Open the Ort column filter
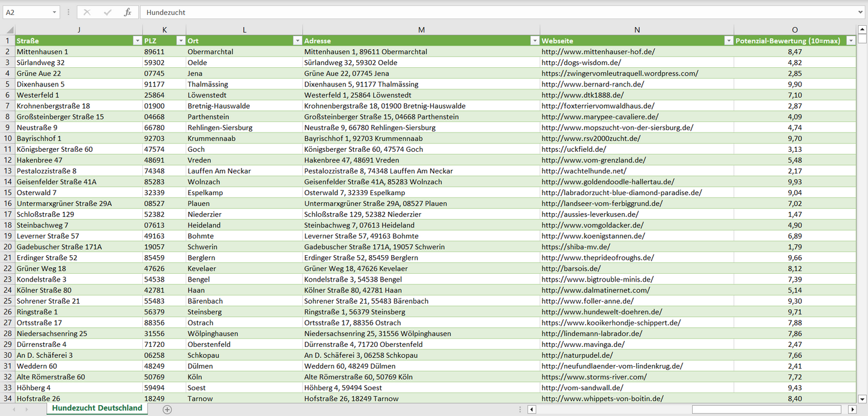Screen dimensions: 868x416 pos(297,40)
